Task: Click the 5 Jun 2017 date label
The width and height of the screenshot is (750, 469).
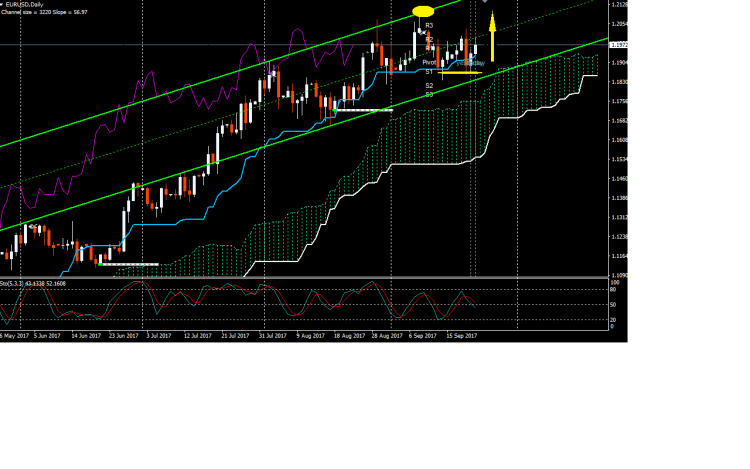Action: (x=47, y=336)
